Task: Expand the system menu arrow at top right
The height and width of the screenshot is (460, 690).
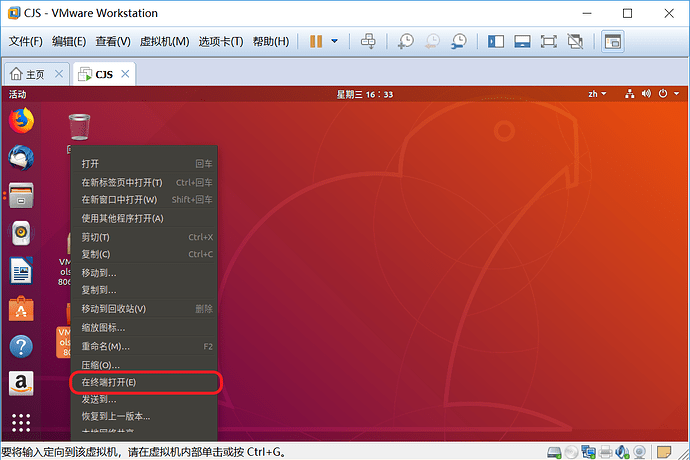Action: point(676,94)
